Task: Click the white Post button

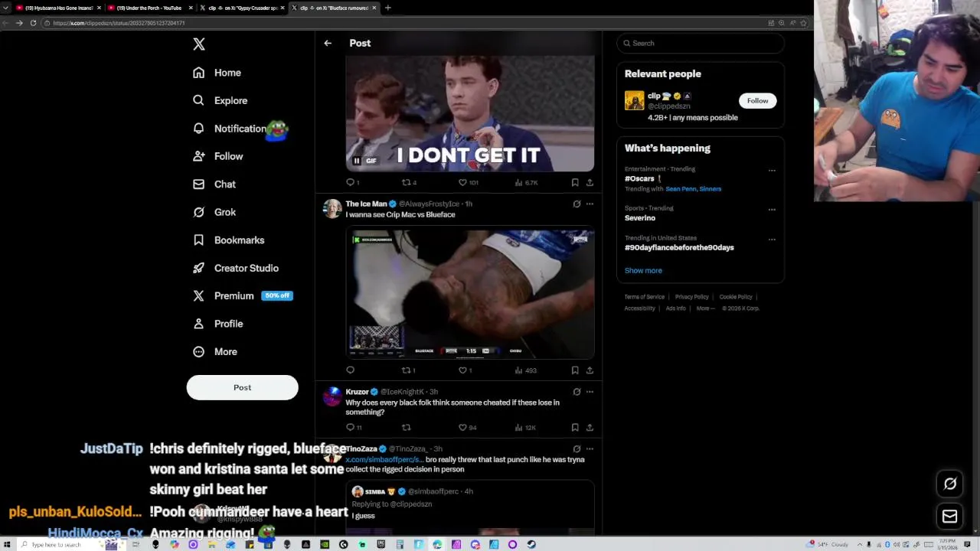Action: [242, 387]
